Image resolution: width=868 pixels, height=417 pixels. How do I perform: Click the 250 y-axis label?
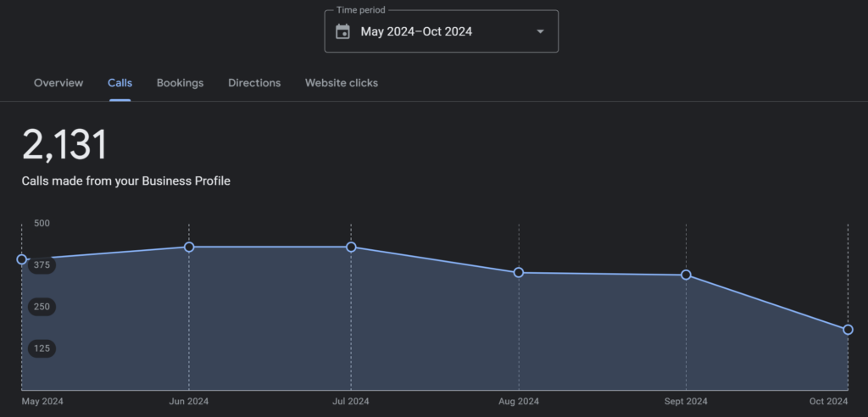[x=42, y=307]
